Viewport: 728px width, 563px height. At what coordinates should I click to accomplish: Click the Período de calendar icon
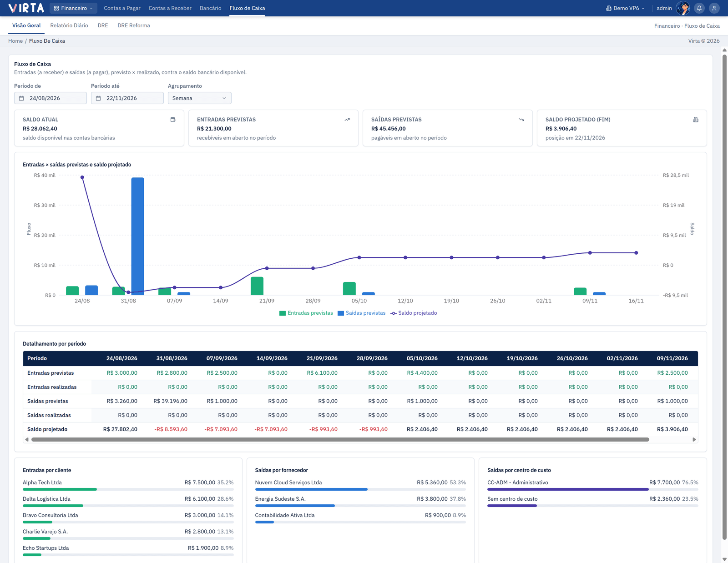click(x=21, y=98)
